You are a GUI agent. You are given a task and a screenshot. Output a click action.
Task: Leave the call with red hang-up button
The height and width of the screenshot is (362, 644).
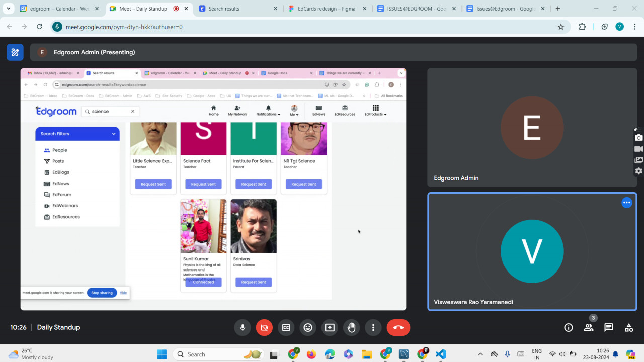coord(398,328)
